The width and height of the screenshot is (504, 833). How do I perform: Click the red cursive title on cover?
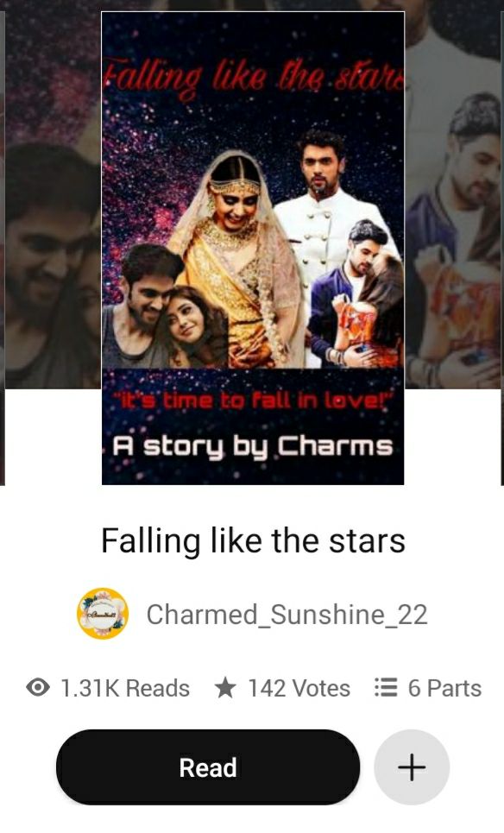(254, 78)
